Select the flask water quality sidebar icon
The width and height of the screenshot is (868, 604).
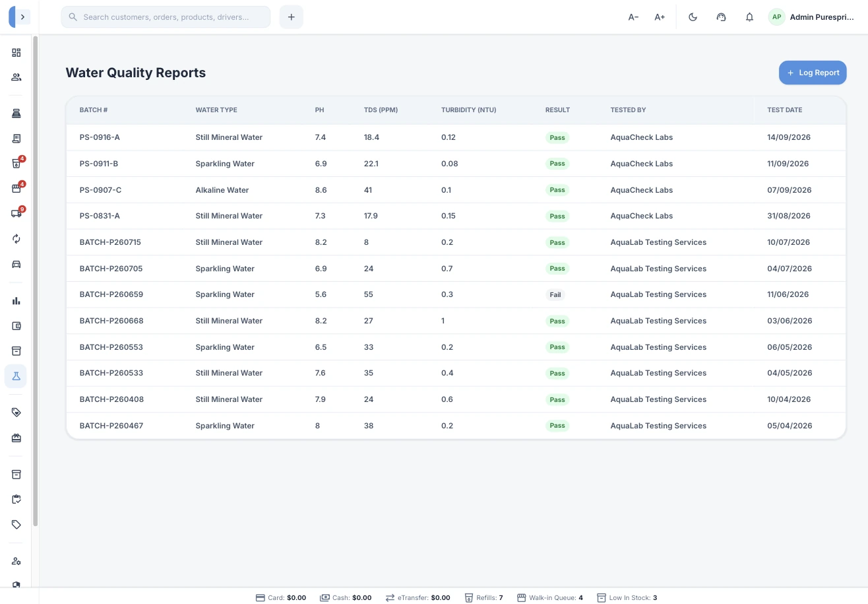tap(16, 376)
